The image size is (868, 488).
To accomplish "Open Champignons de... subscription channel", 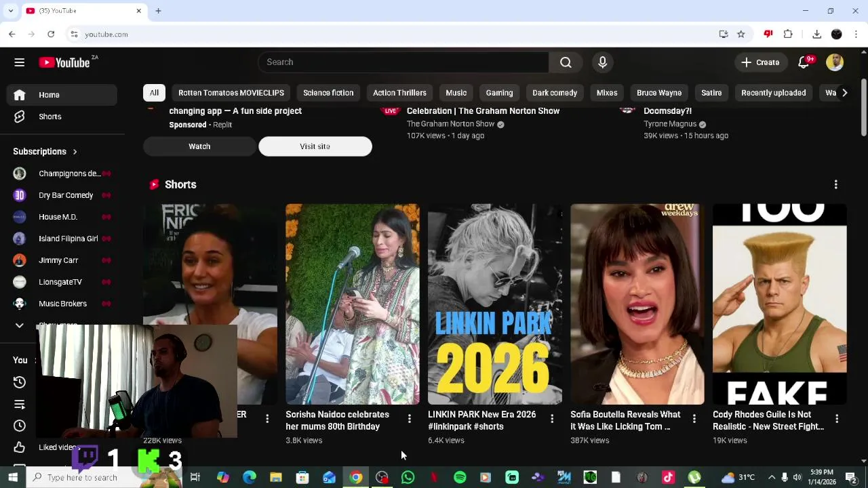I will click(x=62, y=174).
